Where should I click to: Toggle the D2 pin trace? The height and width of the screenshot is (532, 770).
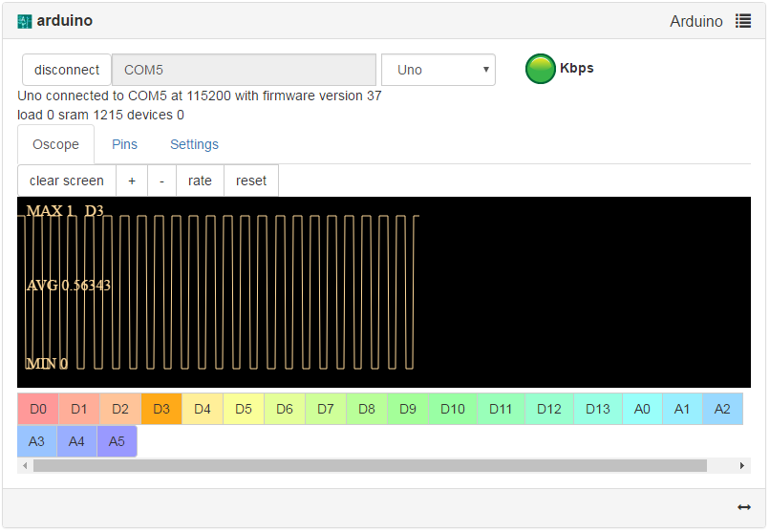(x=120, y=409)
